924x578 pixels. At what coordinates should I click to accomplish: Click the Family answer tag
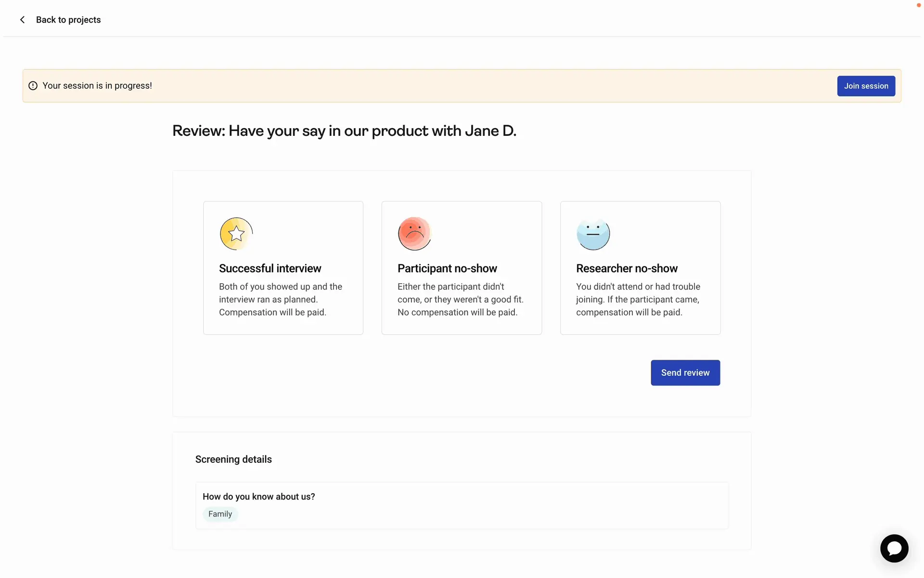point(220,514)
